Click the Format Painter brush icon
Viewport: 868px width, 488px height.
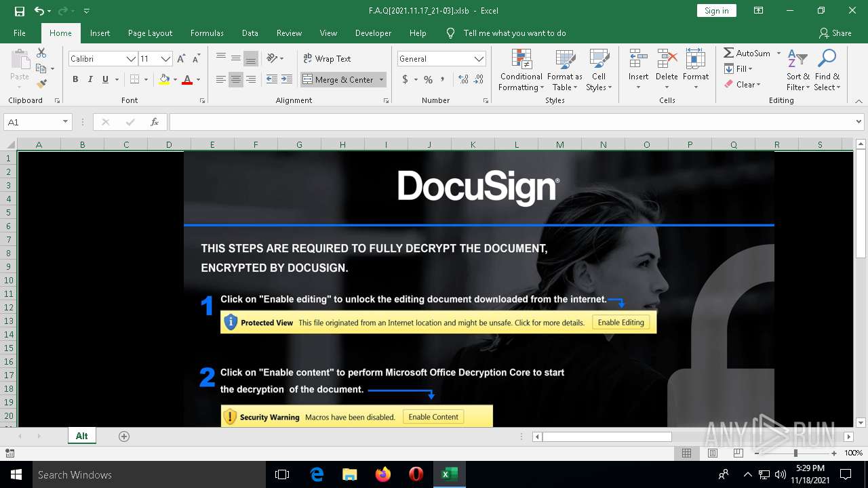(x=41, y=84)
